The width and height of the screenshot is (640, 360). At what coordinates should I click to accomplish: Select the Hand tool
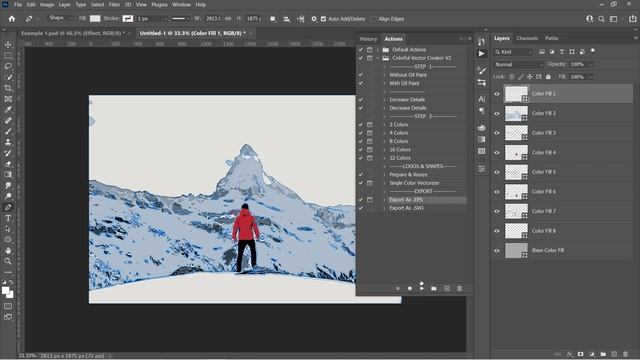tap(8, 250)
